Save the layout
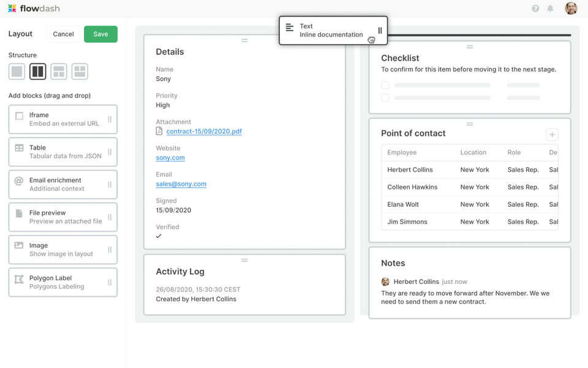 pyautogui.click(x=100, y=34)
